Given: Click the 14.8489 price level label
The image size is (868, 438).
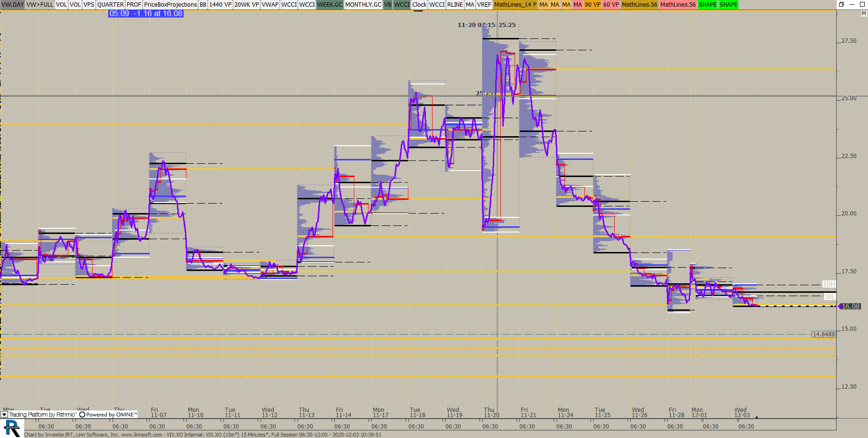Looking at the screenshot, I should coord(823,335).
